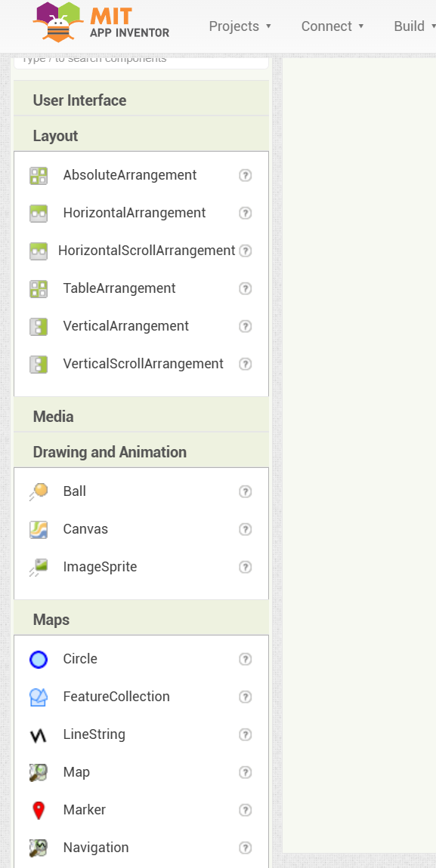Viewport: 436px width, 868px height.
Task: Select the HorizontalScrollArrangement component icon
Action: click(x=39, y=251)
